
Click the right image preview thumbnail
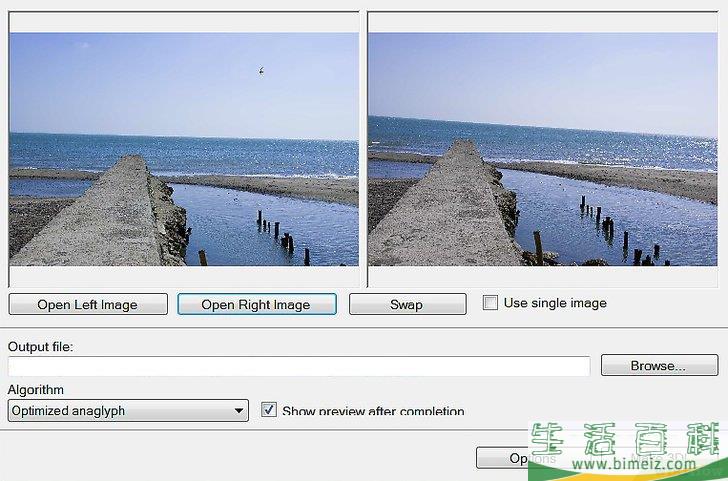[x=542, y=149]
